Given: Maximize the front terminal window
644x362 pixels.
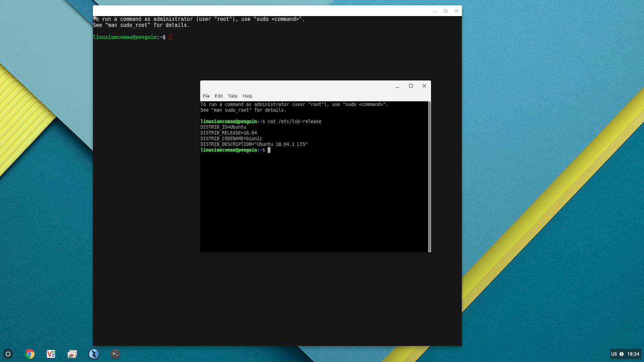Looking at the screenshot, I should 411,86.
